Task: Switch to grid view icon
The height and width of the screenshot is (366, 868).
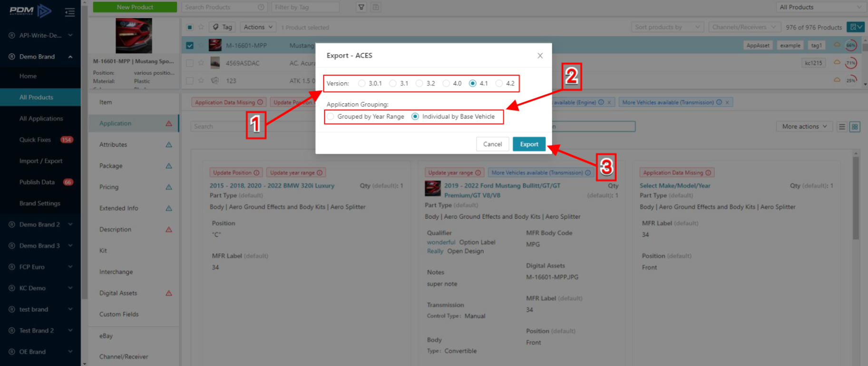Action: tap(855, 127)
